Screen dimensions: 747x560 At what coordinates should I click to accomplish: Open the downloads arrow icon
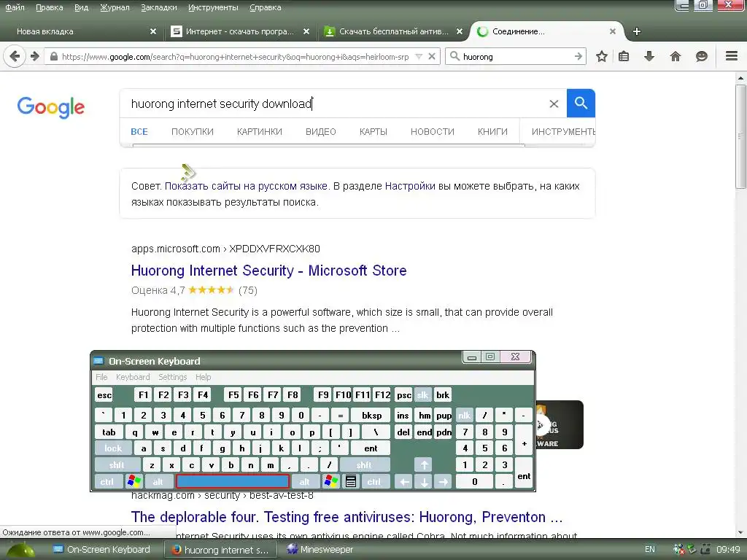[649, 56]
